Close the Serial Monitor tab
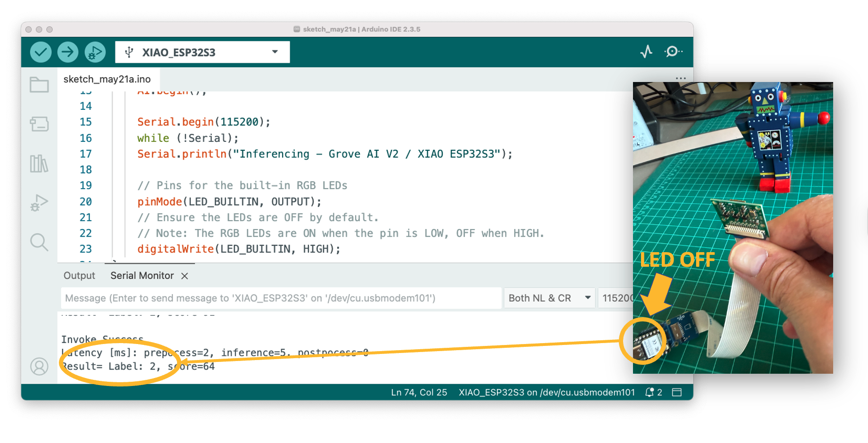This screenshot has height=443, width=868. tap(185, 276)
